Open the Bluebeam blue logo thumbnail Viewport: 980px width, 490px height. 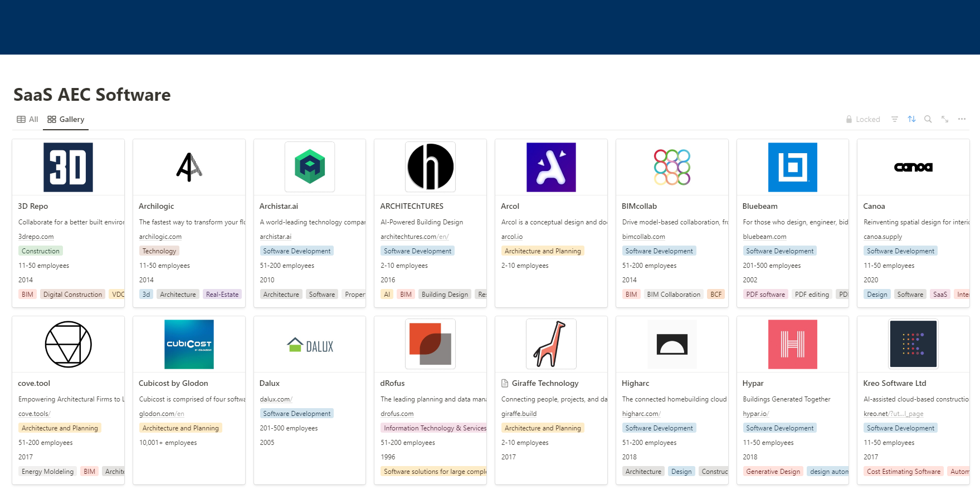click(793, 167)
